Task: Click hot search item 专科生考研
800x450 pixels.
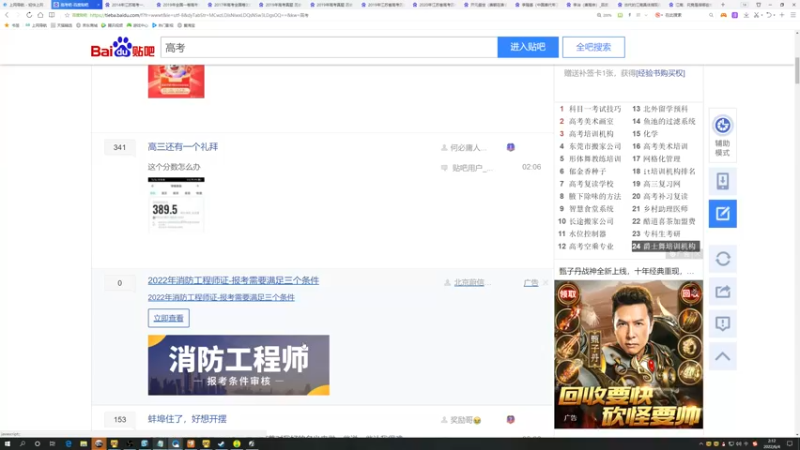Action: (x=662, y=234)
